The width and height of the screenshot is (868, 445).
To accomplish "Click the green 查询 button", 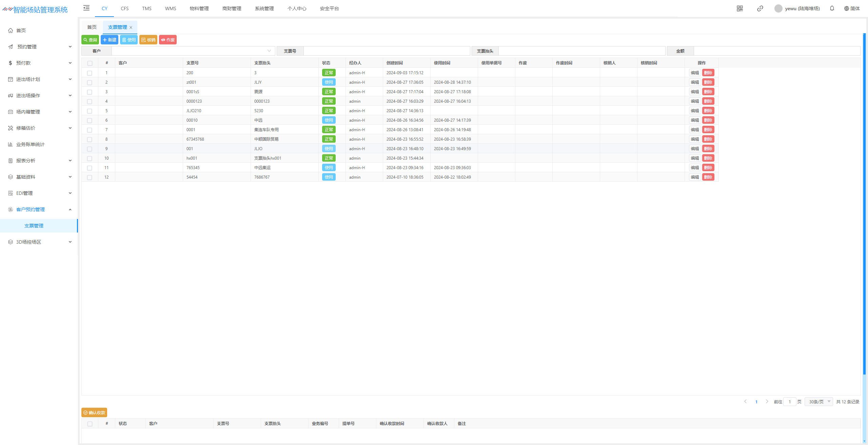I will click(90, 40).
